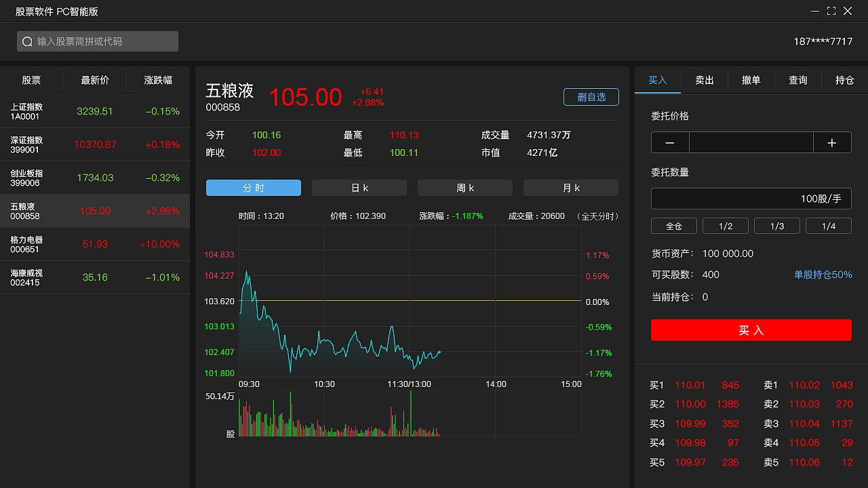Viewport: 868px width, 488px height.
Task: Click the minus button to lower 委托价格
Action: 669,142
